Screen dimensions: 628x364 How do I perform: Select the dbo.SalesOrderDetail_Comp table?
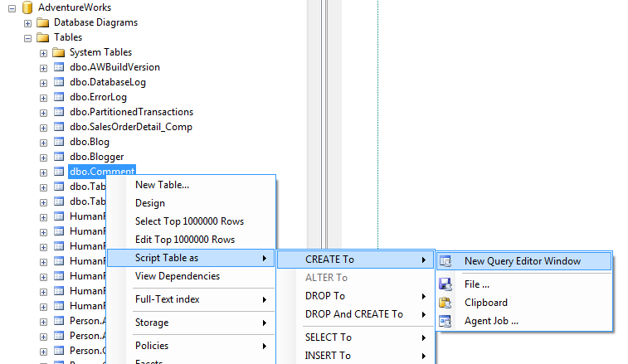[131, 127]
